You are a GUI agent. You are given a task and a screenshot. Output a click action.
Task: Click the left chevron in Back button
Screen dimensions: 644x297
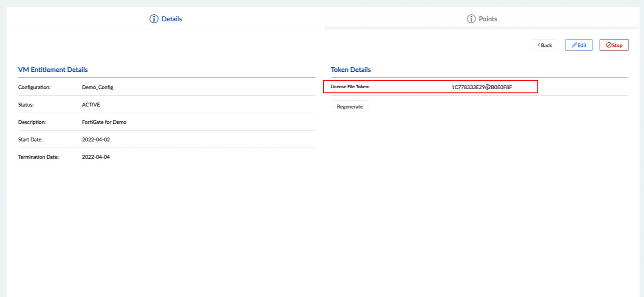538,45
